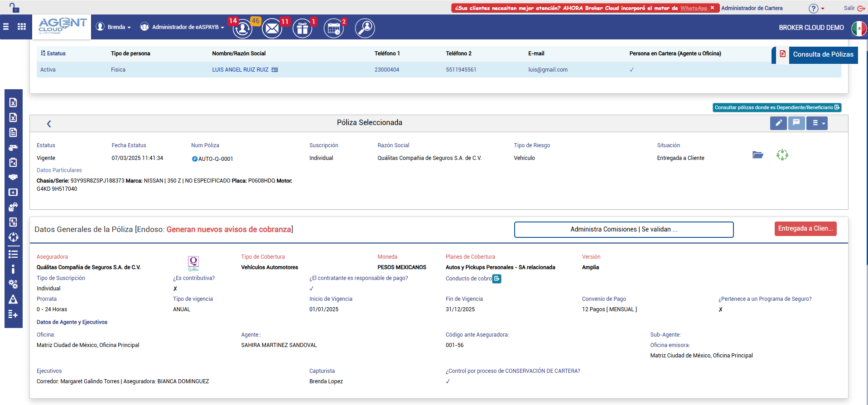Click the open padlock icon
868x405 pixels.
click(x=14, y=8)
